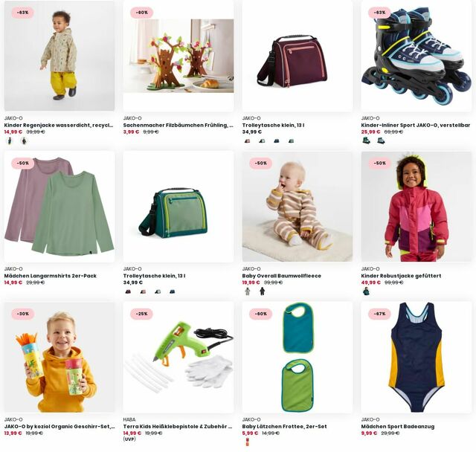The width and height of the screenshot is (476, 452).
Task: Select first color variant of Kinder Regenjacke
Action: 10,141
